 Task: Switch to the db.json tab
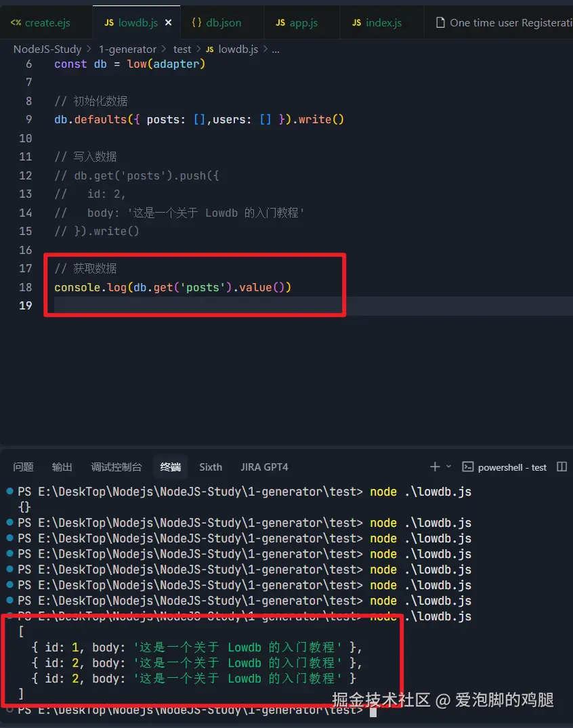(x=222, y=23)
